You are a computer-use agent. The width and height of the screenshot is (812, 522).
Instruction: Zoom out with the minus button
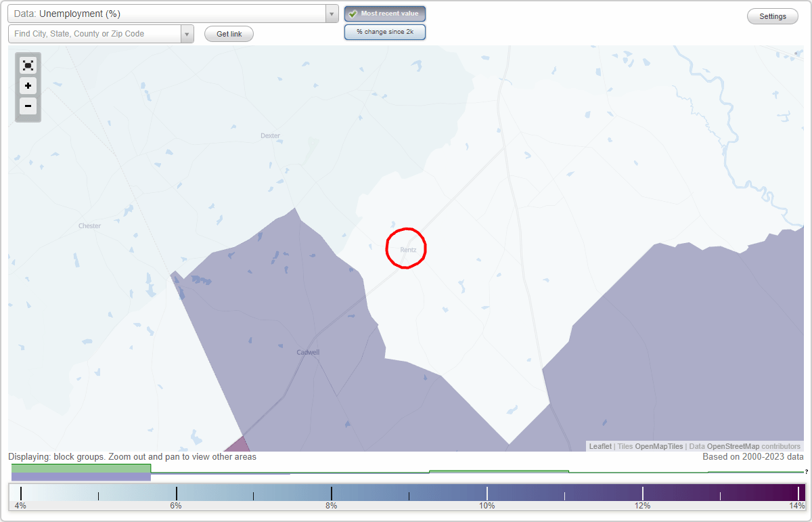pyautogui.click(x=28, y=106)
